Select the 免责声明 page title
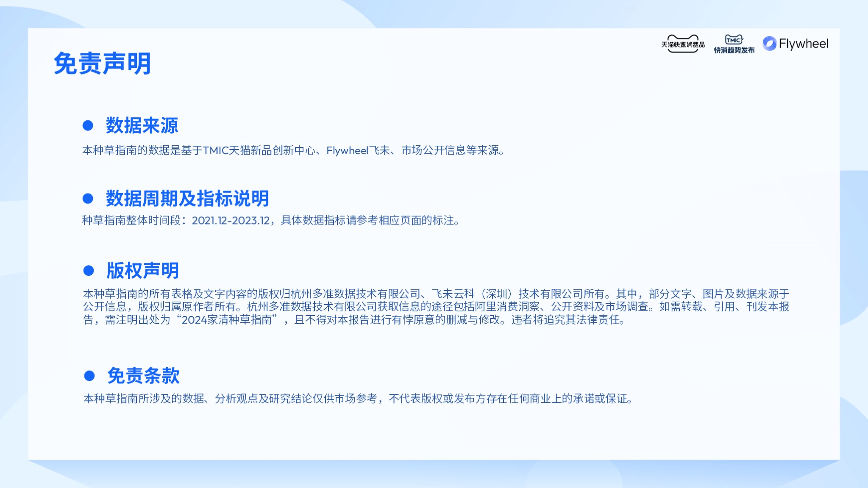Image resolution: width=868 pixels, height=488 pixels. click(102, 64)
